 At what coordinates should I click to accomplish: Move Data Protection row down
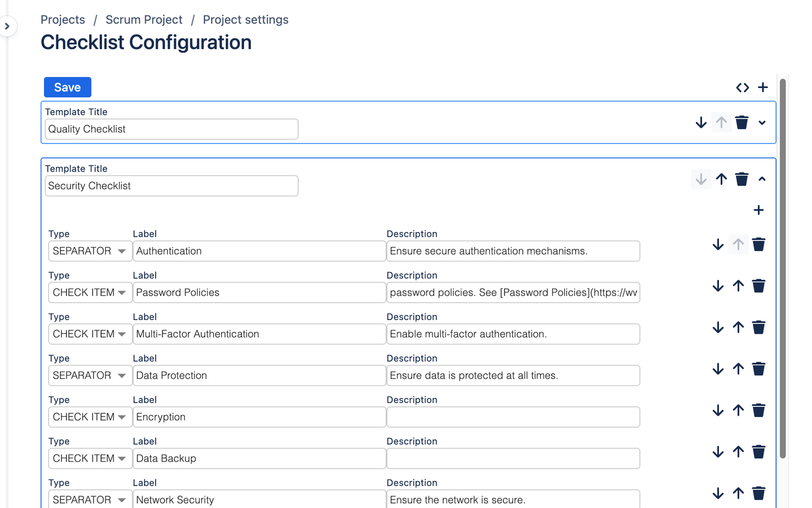pos(718,369)
